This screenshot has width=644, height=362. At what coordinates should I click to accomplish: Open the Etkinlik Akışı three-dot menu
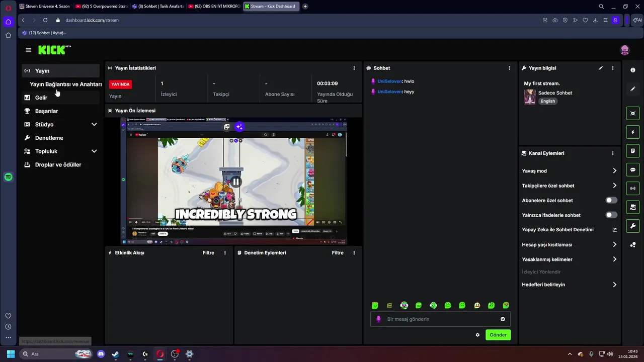[225, 253]
